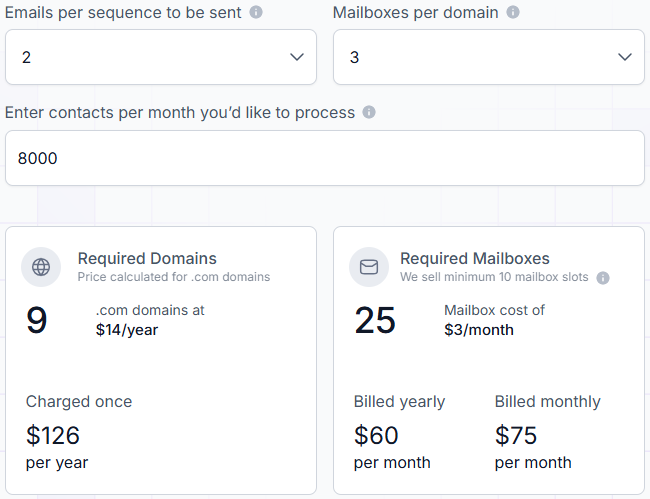Image resolution: width=650 pixels, height=499 pixels.
Task: Open the Emails per sequence dropdown
Action: click(x=161, y=57)
